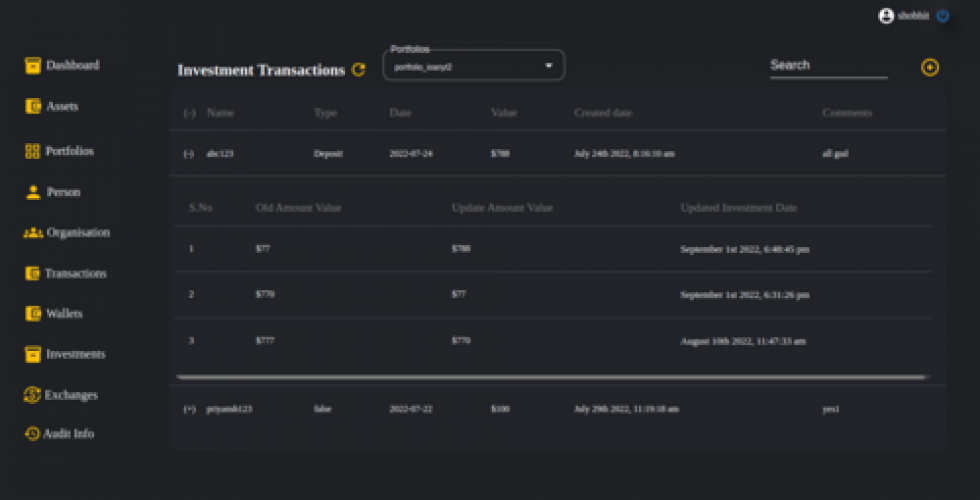Click the shobhit username
This screenshot has height=500, width=980.
coord(913,16)
